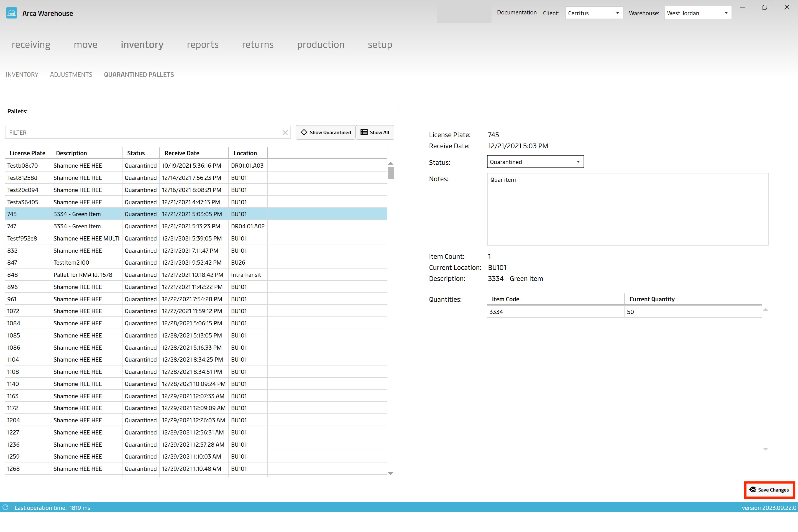This screenshot has height=532, width=798.
Task: Open the reports menu
Action: (203, 44)
